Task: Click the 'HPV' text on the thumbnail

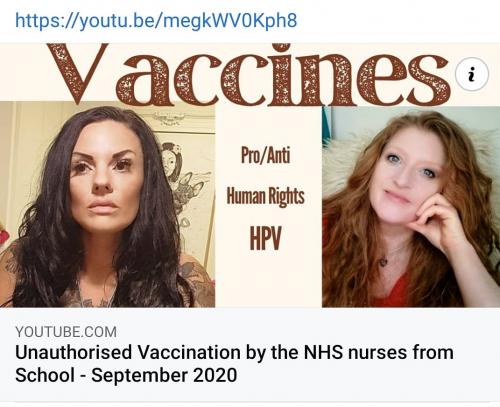Action: [x=266, y=238]
